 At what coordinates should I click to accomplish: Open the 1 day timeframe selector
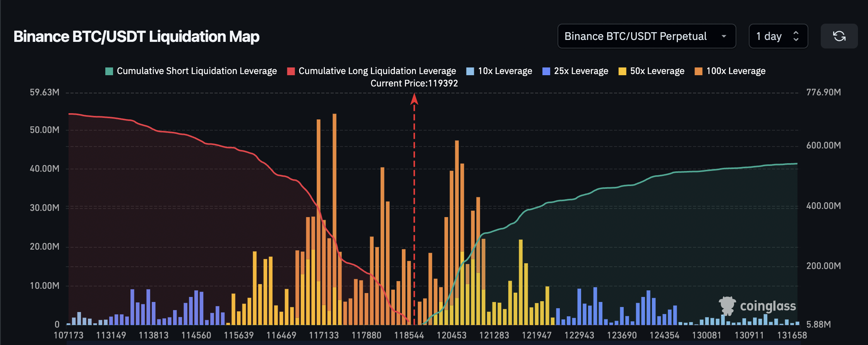point(769,36)
